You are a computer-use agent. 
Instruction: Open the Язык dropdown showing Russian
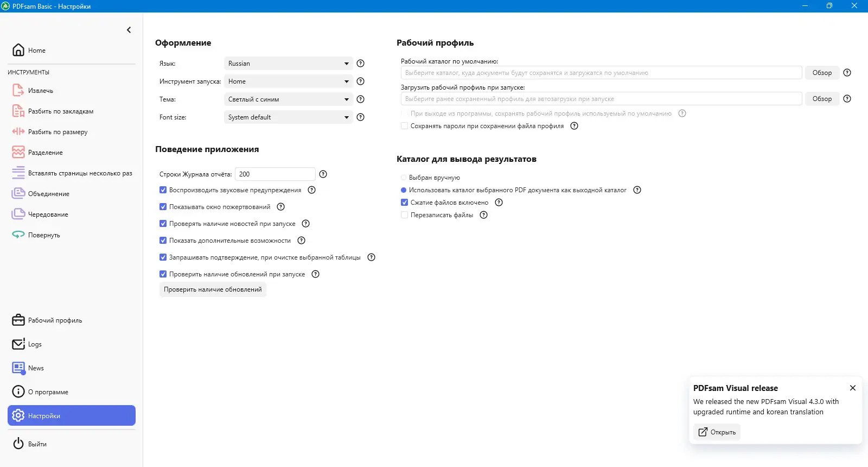pos(288,64)
